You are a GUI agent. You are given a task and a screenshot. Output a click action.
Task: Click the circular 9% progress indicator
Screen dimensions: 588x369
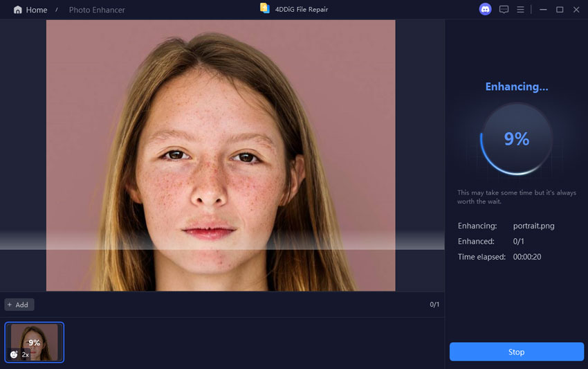(x=516, y=139)
